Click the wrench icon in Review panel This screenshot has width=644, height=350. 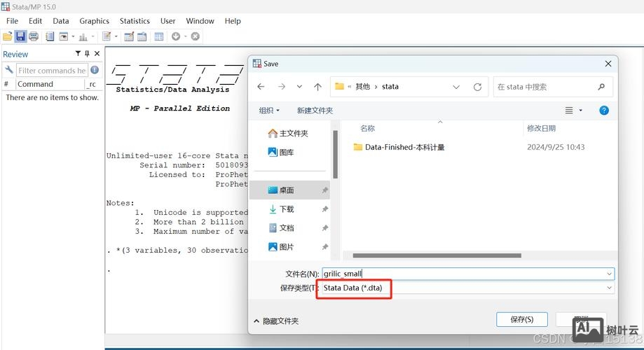8,70
